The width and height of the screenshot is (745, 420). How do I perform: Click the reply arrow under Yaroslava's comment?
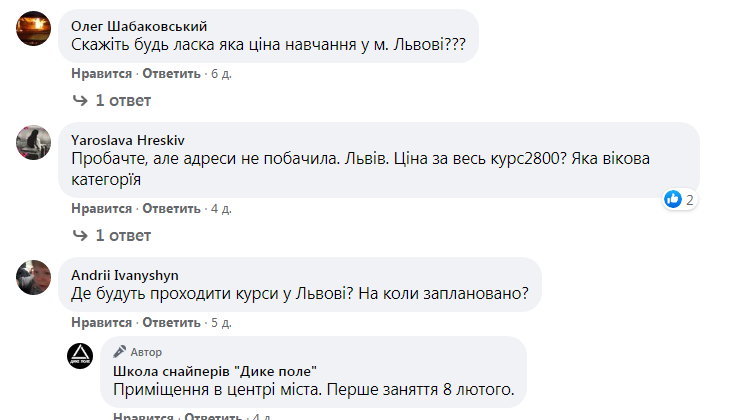81,236
